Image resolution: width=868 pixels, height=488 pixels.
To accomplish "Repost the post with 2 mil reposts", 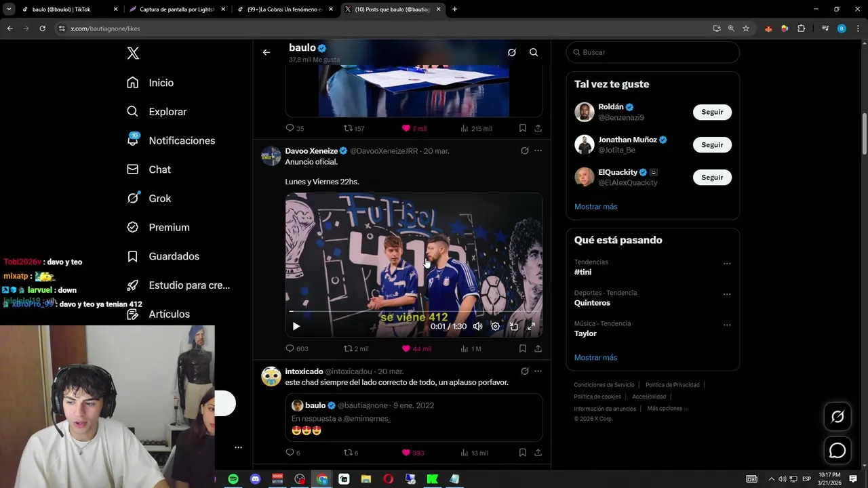I will (x=356, y=348).
